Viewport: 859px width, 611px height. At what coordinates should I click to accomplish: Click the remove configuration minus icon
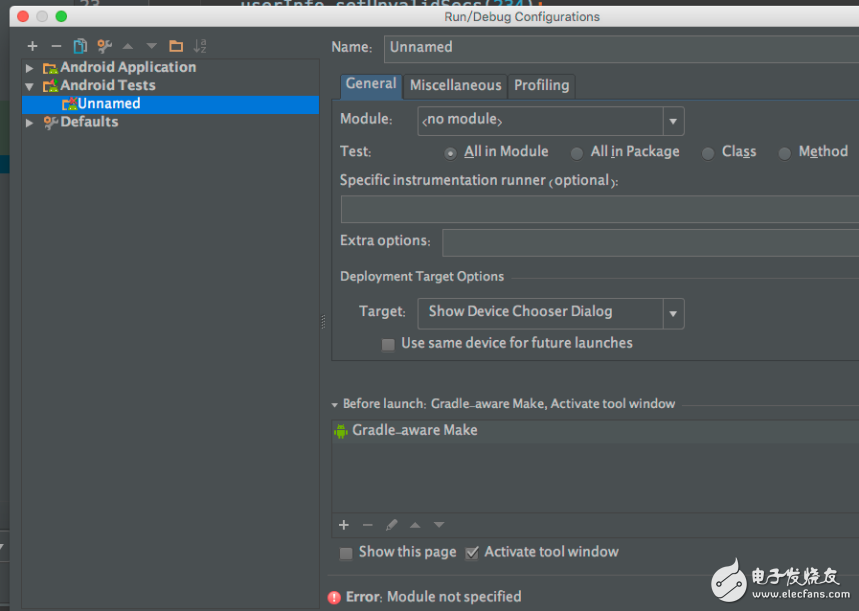(x=56, y=46)
